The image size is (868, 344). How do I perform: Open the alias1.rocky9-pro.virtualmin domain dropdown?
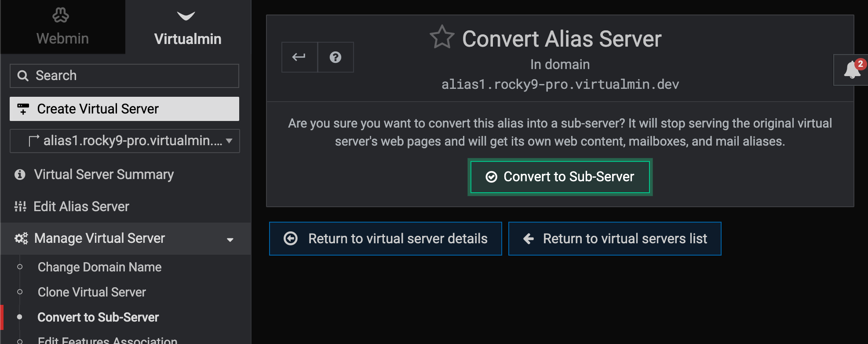point(125,141)
